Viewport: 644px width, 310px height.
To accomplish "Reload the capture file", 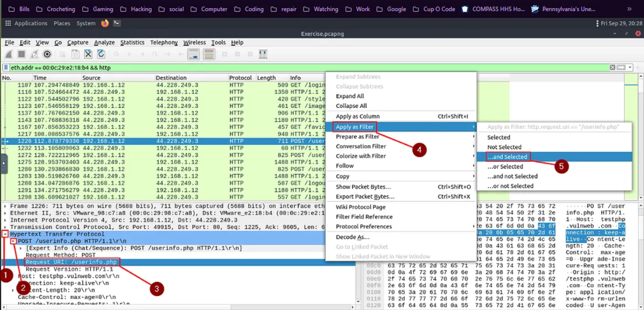I will click(101, 54).
